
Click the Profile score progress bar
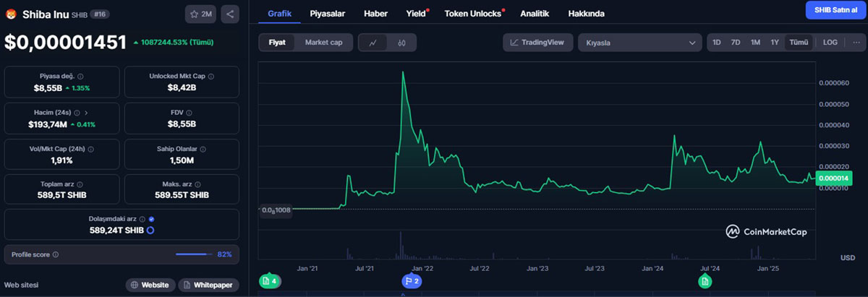[x=193, y=254]
